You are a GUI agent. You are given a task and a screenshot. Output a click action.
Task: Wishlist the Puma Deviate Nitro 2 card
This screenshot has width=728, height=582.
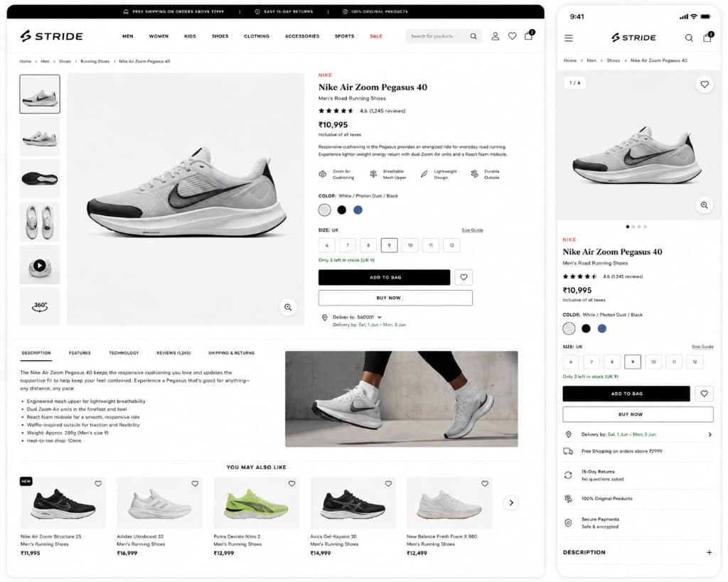291,484
